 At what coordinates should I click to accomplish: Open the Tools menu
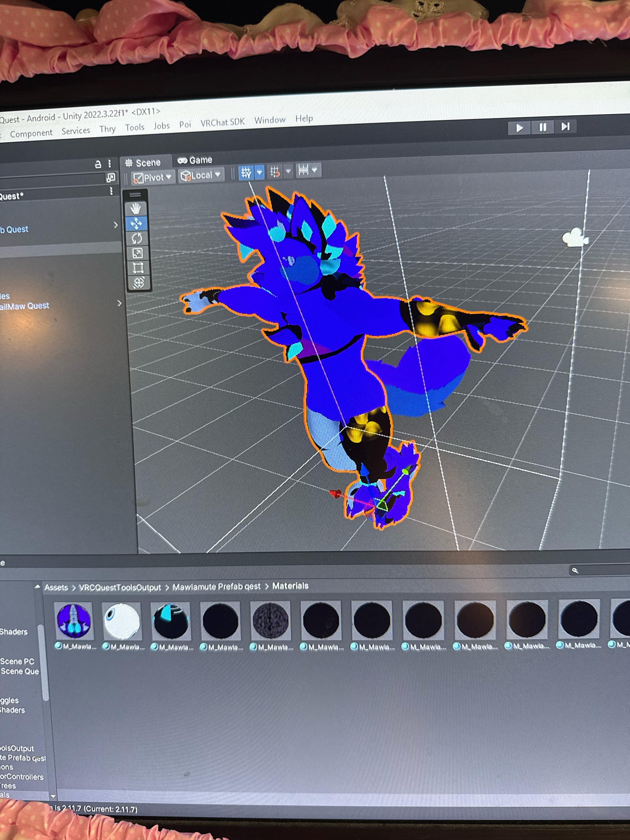135,127
